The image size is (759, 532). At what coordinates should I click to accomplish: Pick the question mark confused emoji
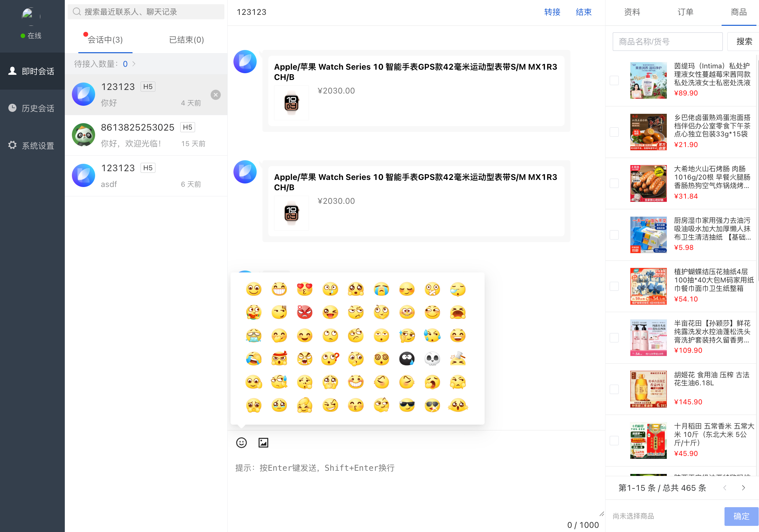coord(330,359)
